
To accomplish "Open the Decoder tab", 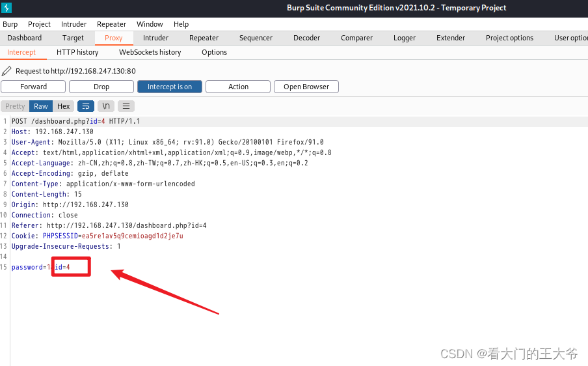I will coord(306,38).
